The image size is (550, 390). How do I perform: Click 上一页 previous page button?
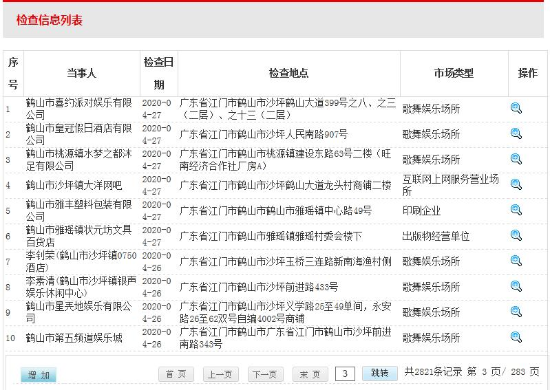pyautogui.click(x=221, y=374)
